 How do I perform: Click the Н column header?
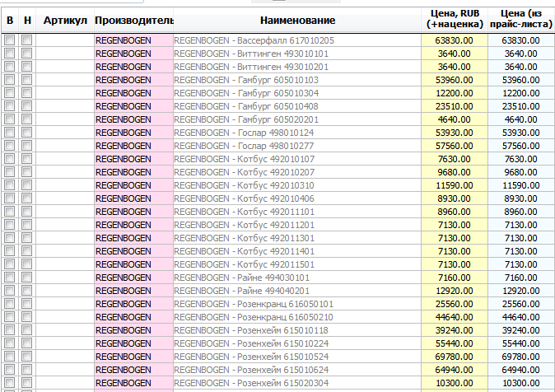[x=27, y=21]
